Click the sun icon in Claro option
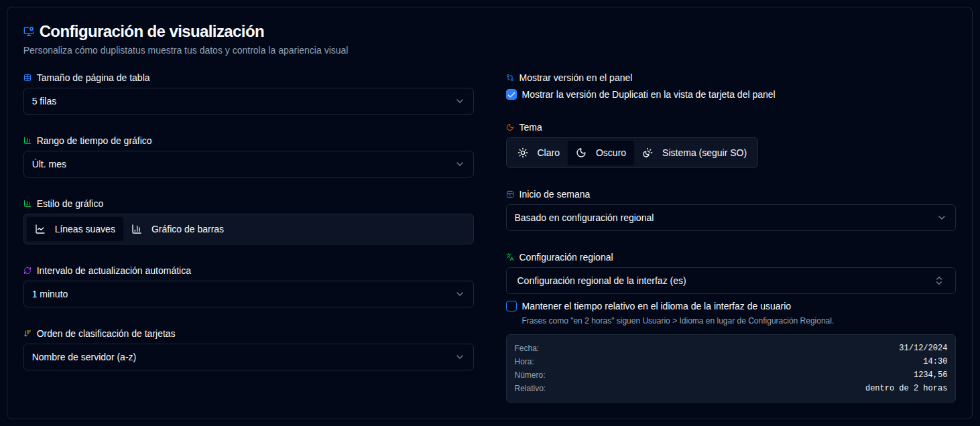Image resolution: width=980 pixels, height=426 pixels. (x=523, y=153)
